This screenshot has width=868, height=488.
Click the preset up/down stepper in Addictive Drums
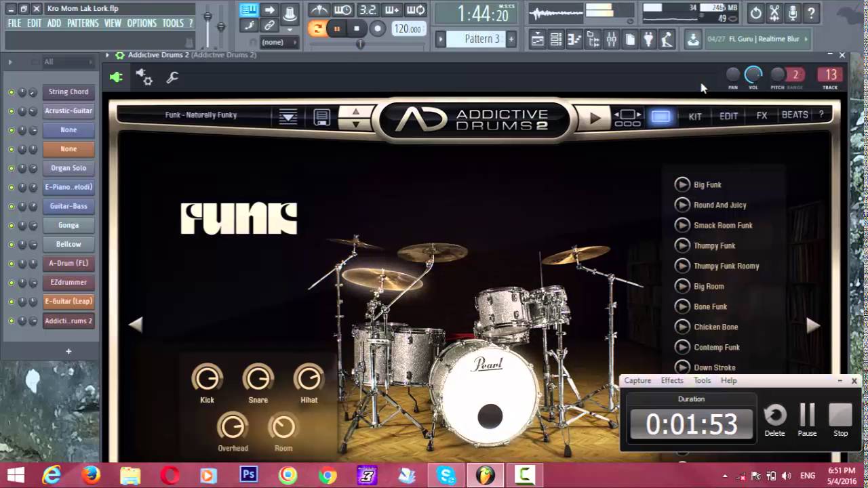coord(355,117)
